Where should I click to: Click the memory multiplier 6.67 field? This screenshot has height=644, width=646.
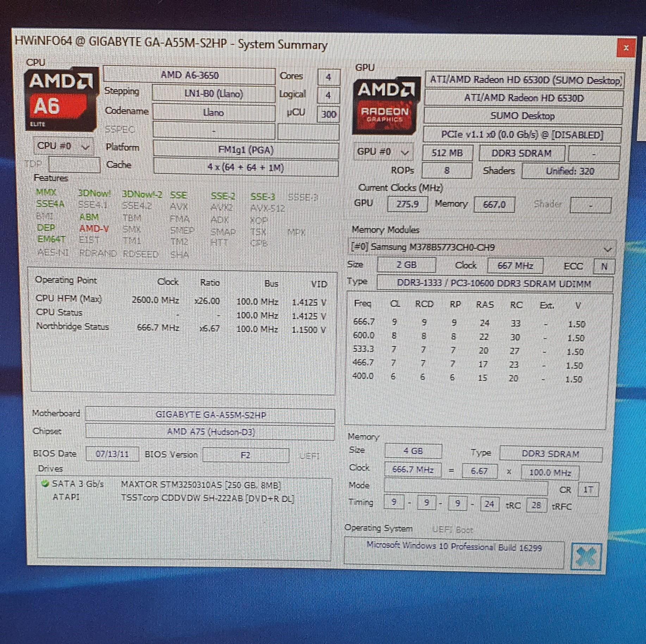pyautogui.click(x=479, y=471)
